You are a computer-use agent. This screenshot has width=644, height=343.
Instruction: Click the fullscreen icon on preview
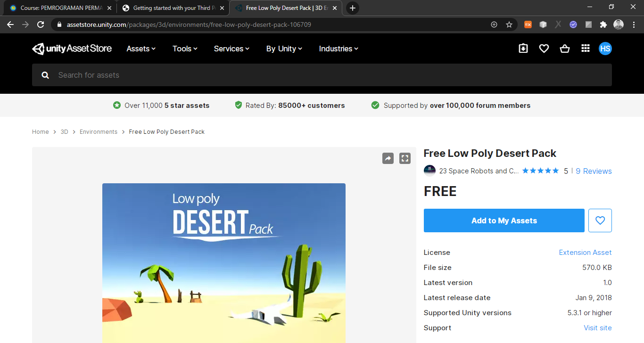click(x=405, y=158)
